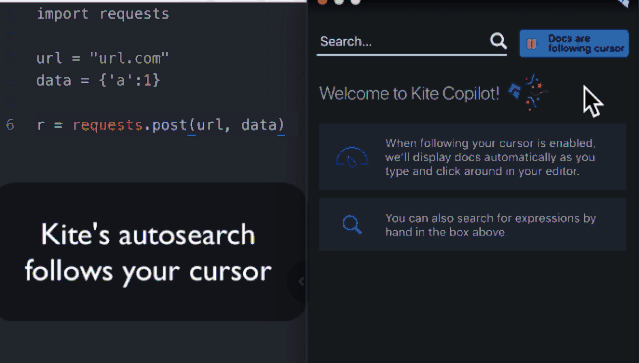The width and height of the screenshot is (639, 363).
Task: Click the minimize window dot
Action: click(x=339, y=2)
